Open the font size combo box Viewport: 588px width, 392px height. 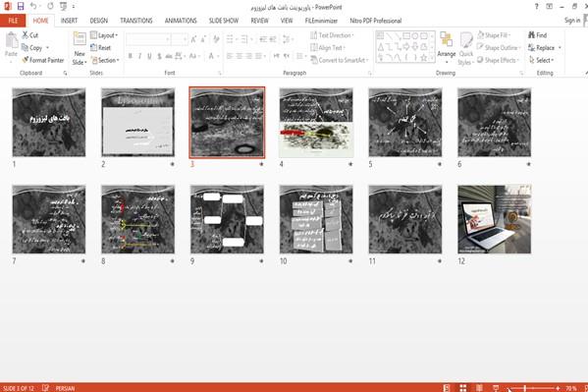coord(180,38)
